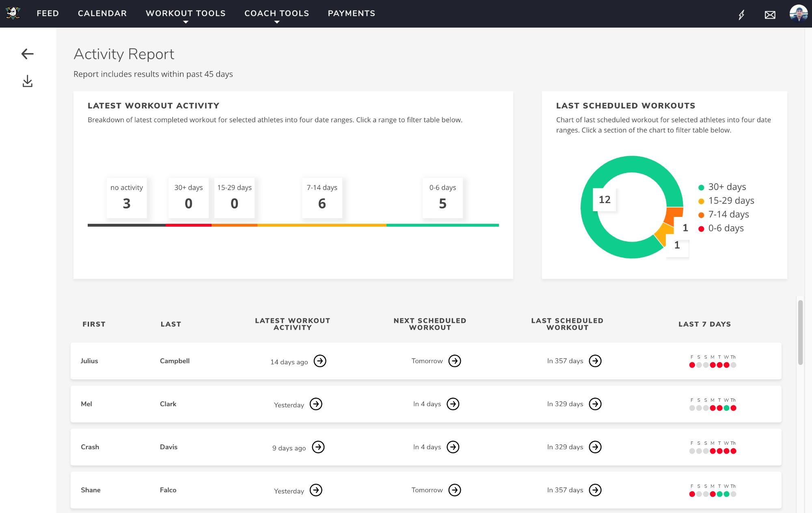The image size is (812, 513).
Task: Go to the Calendar page
Action: pos(102,13)
